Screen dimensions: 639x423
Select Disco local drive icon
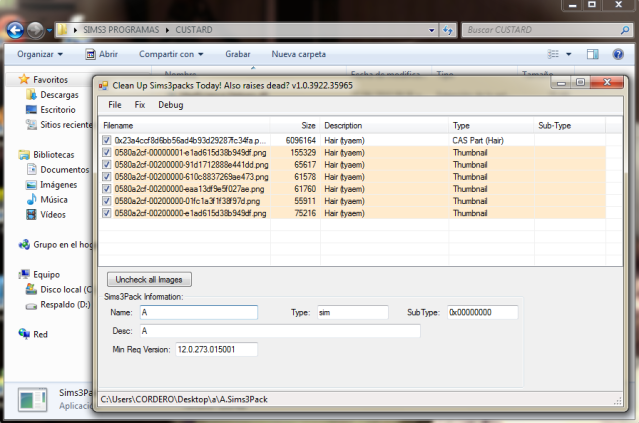tap(31, 290)
